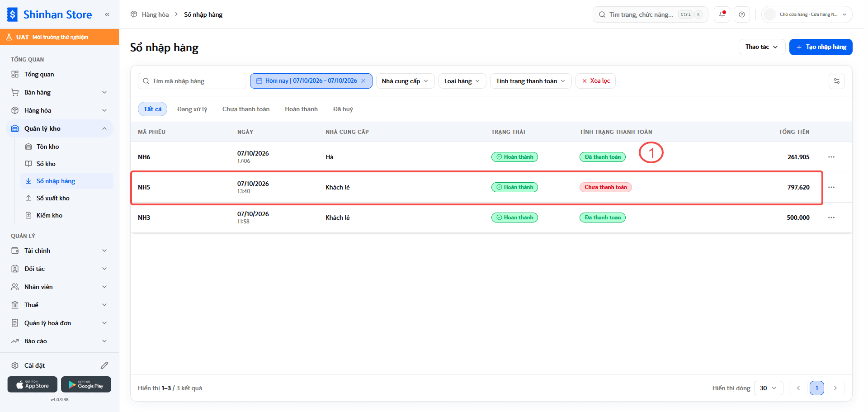Open the Google Play download badge
This screenshot has height=412, width=868.
point(86,384)
